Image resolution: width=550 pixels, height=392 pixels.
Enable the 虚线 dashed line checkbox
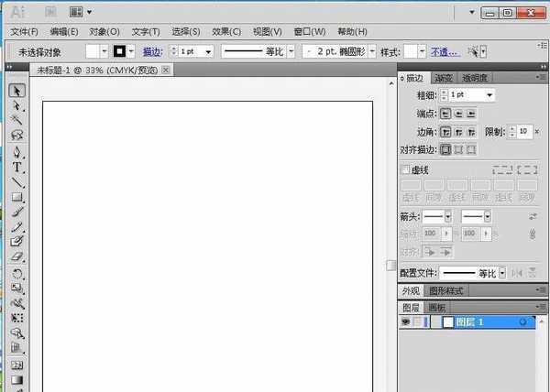point(405,169)
